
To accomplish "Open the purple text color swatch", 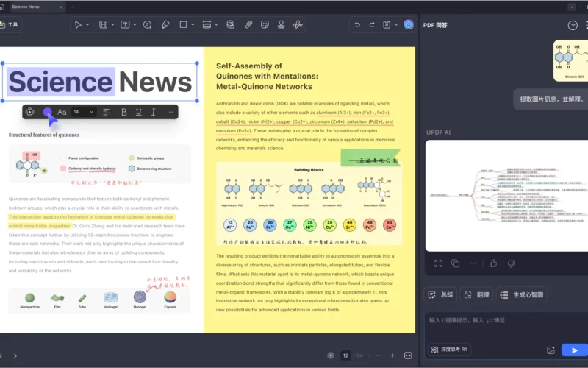I will coord(47,112).
